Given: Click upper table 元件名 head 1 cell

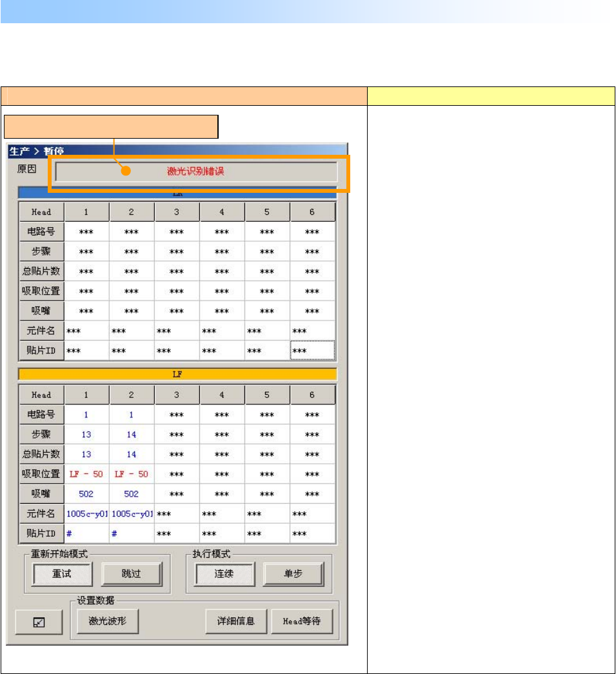Looking at the screenshot, I should (86, 331).
